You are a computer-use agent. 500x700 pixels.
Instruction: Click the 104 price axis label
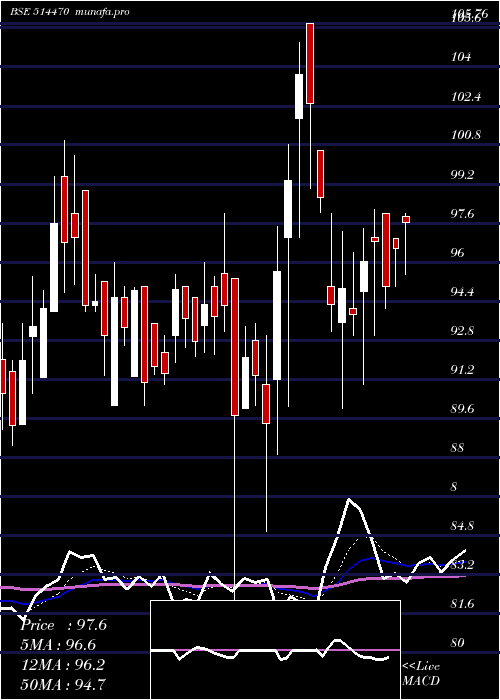click(x=462, y=57)
